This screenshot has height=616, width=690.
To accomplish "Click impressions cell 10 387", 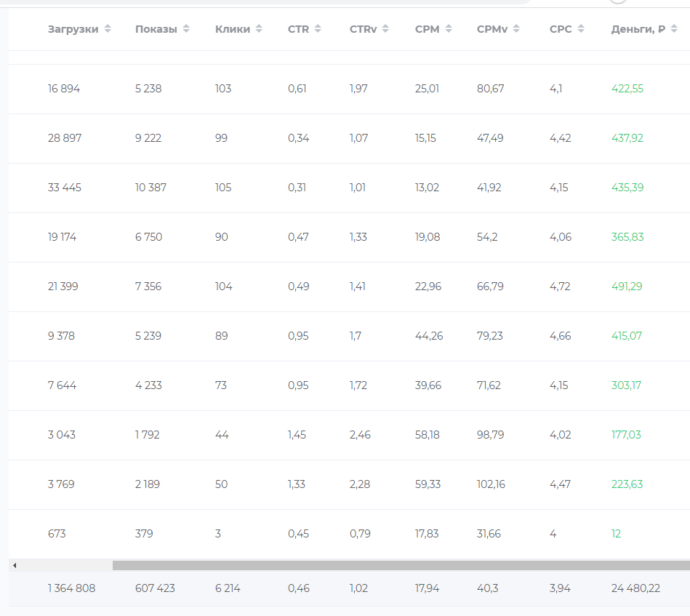I will (151, 188).
